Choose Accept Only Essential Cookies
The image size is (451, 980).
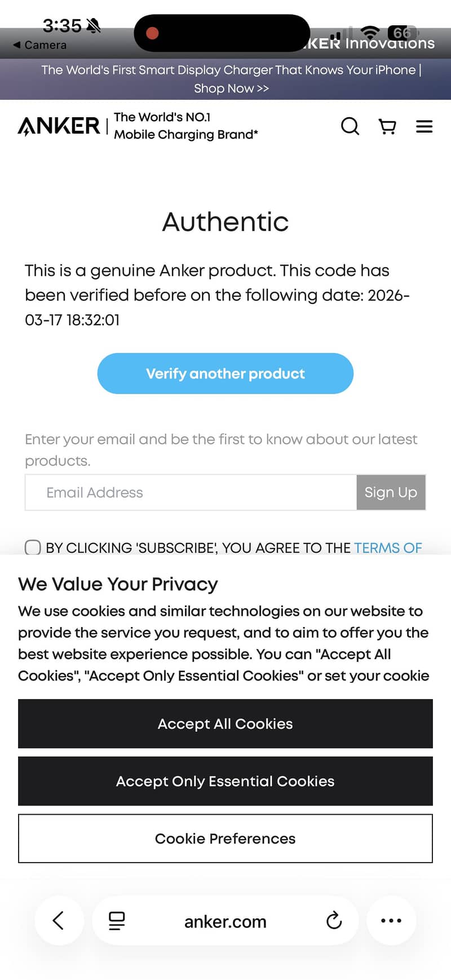225,781
